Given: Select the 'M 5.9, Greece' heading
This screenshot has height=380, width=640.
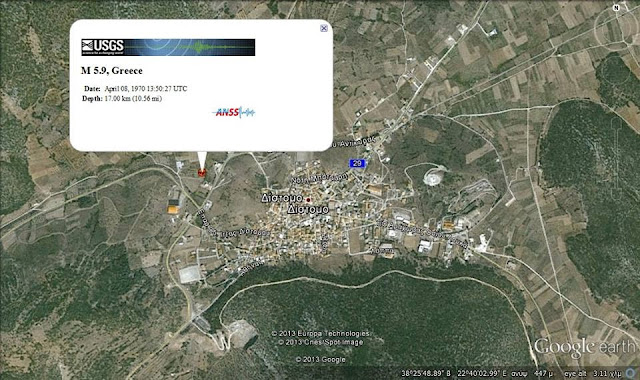Looking at the screenshot, I should click(x=112, y=71).
